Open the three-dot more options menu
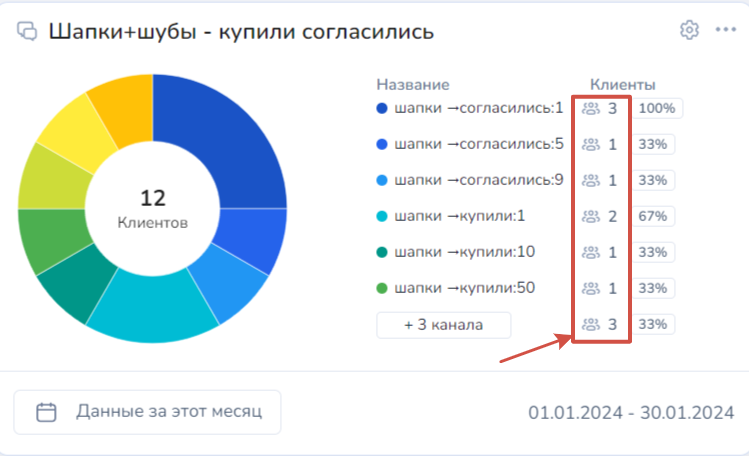This screenshot has height=456, width=749. (x=725, y=30)
